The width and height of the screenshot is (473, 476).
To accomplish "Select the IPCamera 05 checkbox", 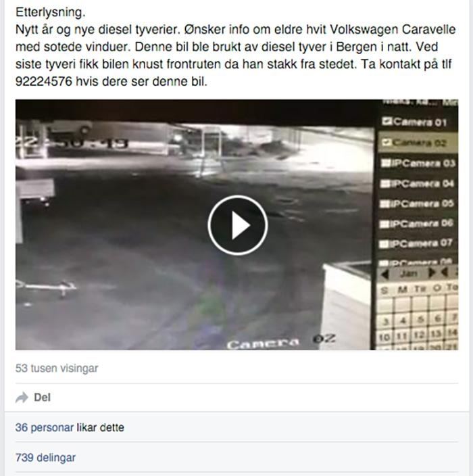I will tap(384, 204).
